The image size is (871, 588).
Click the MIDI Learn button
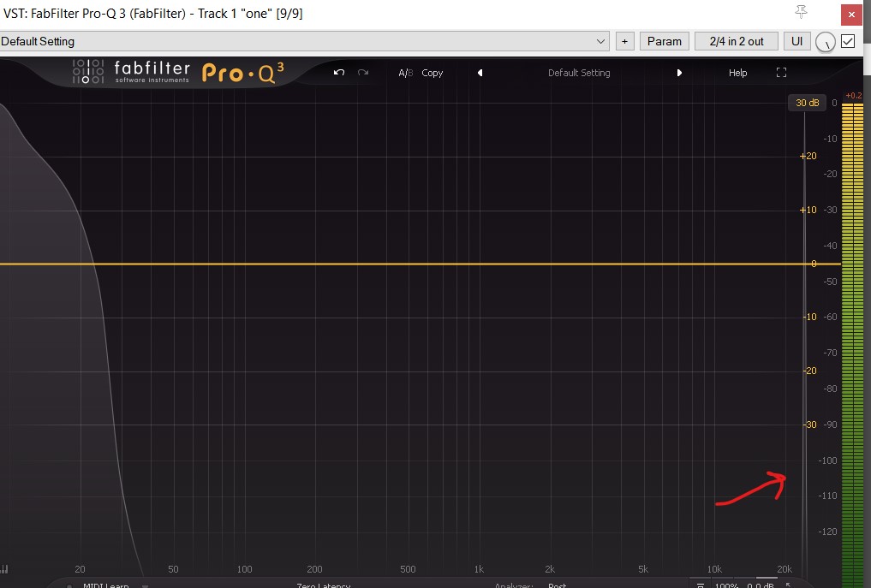point(105,585)
